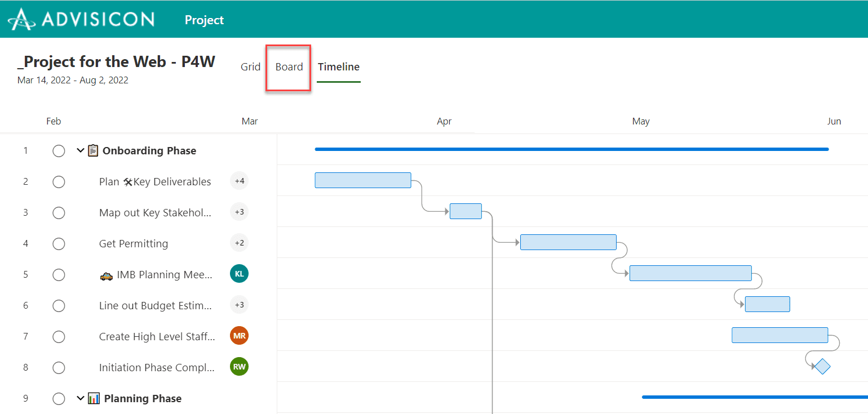Switch to the Grid tab
The image size is (868, 414).
[x=250, y=66]
